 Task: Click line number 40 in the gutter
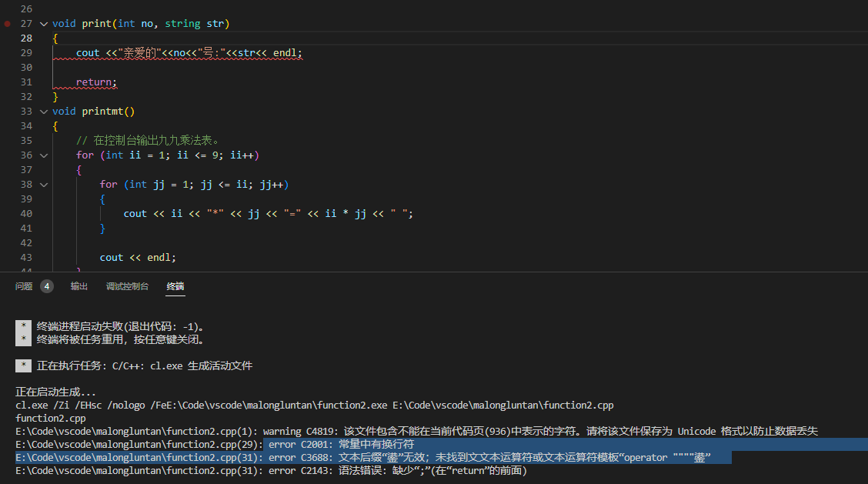click(27, 214)
